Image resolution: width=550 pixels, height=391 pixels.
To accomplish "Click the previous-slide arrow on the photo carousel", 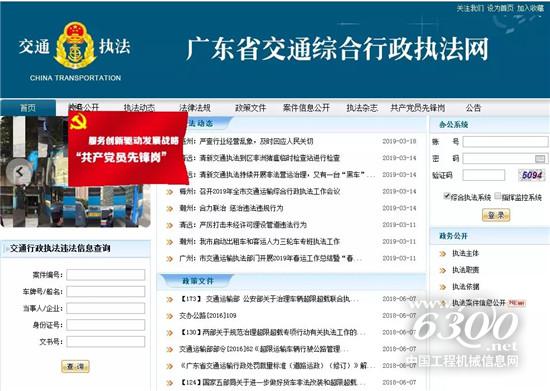I will (x=20, y=172).
